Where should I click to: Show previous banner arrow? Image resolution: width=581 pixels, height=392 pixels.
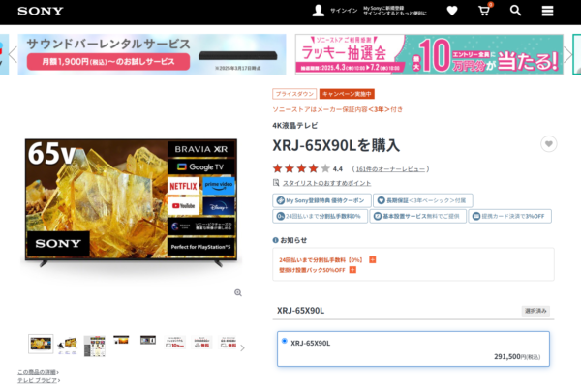tap(13, 54)
